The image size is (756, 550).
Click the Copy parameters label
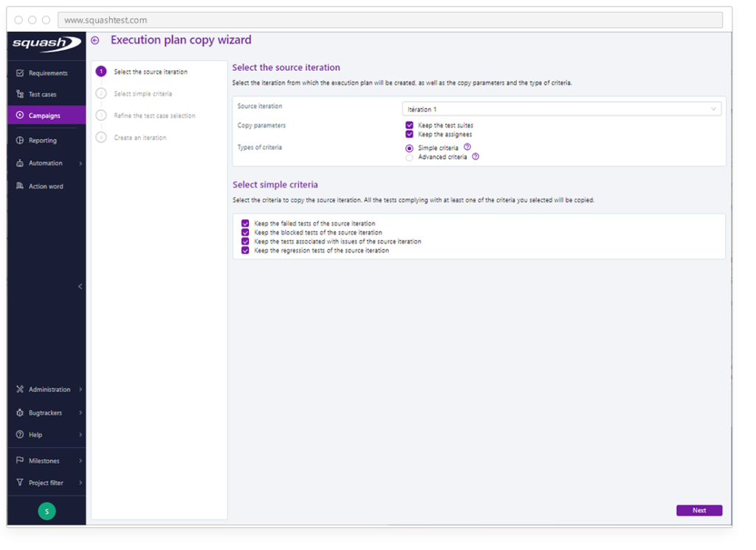[261, 126]
